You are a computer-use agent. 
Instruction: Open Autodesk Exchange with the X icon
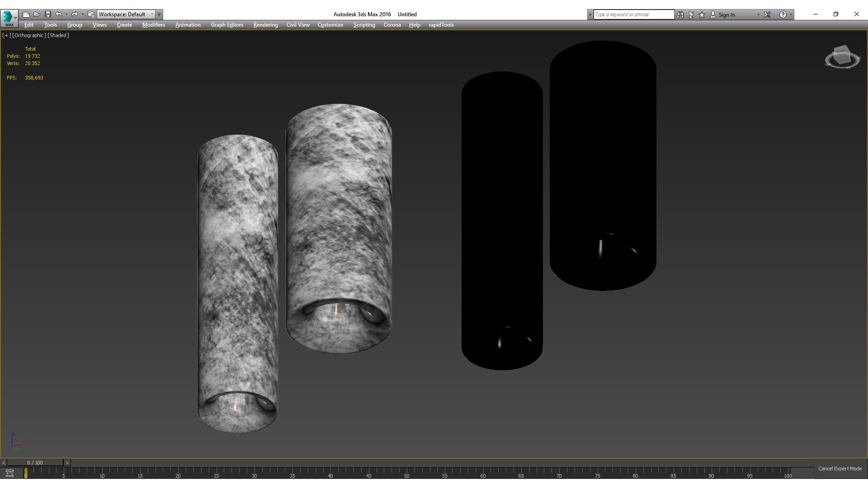tap(767, 14)
